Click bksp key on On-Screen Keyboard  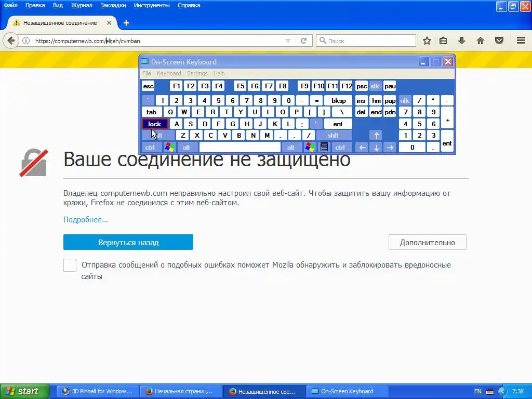[338, 100]
